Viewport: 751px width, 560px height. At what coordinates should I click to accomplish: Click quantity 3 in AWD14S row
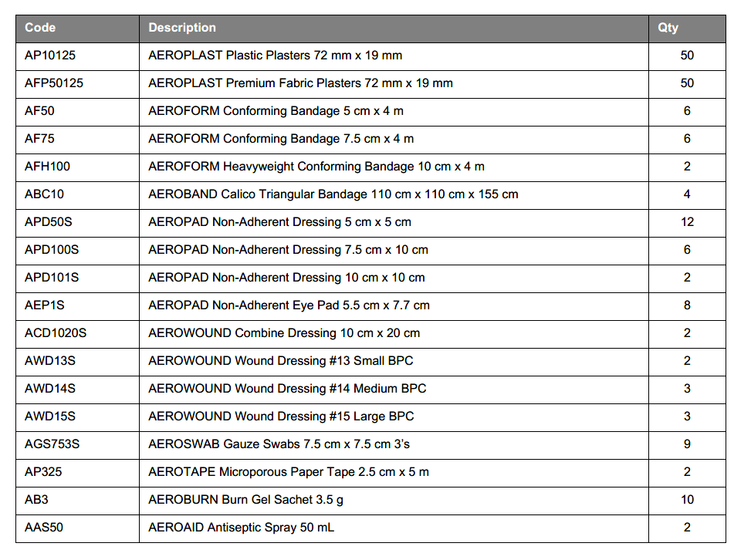pyautogui.click(x=687, y=389)
